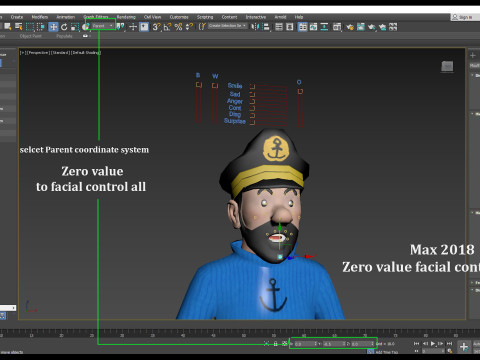Toggle Spinner Snap
This screenshot has width=480, height=360.
(189, 27)
